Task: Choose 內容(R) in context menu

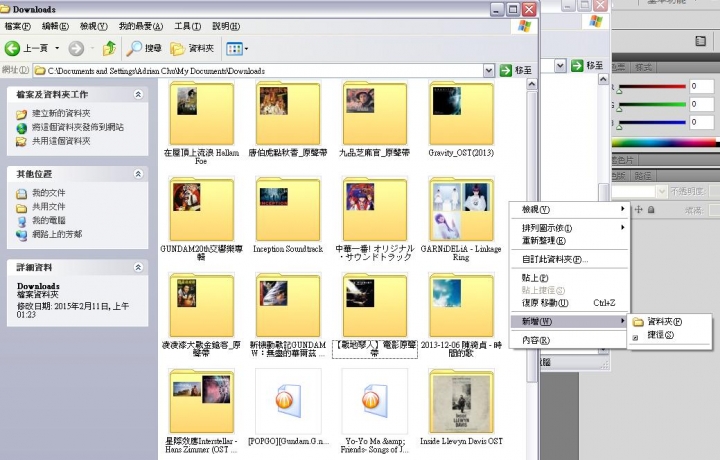Action: pyautogui.click(x=569, y=340)
